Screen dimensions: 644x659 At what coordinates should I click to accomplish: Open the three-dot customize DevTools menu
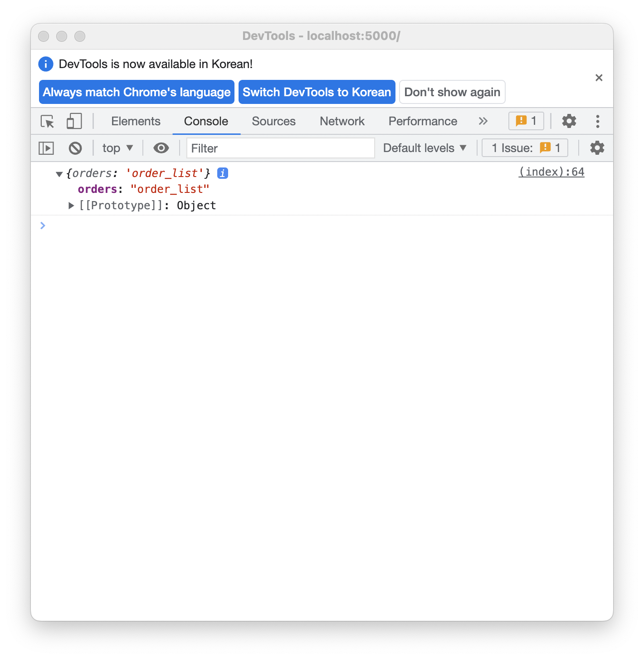point(597,121)
